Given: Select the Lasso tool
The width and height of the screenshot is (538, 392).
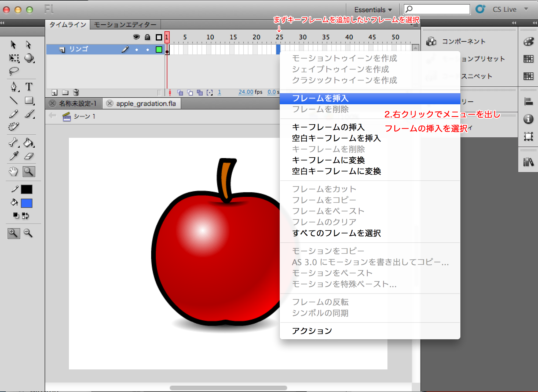Looking at the screenshot, I should point(14,71).
